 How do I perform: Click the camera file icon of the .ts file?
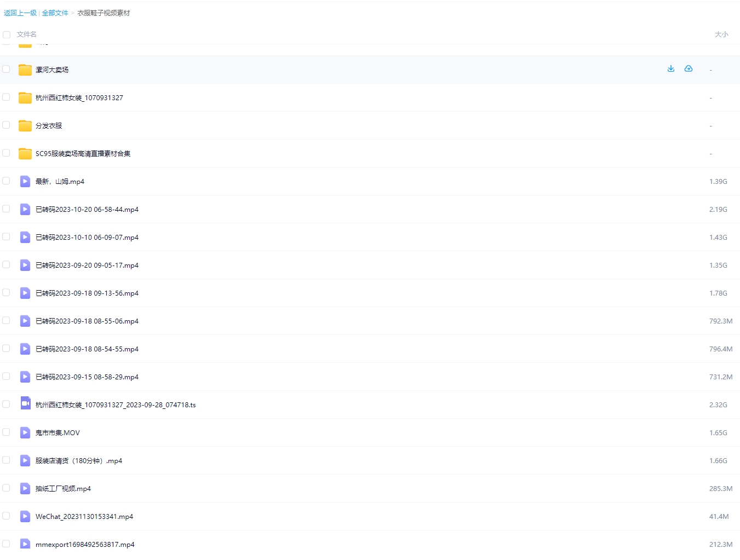25,404
